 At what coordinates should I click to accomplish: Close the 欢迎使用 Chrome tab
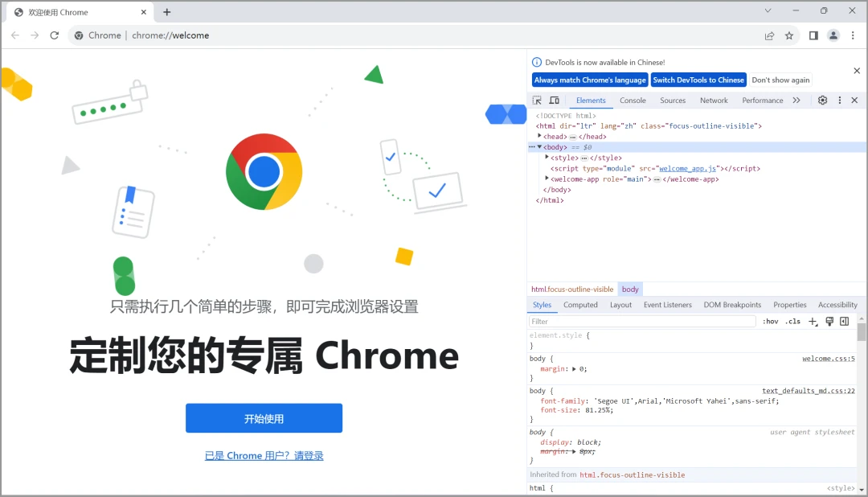pyautogui.click(x=143, y=11)
